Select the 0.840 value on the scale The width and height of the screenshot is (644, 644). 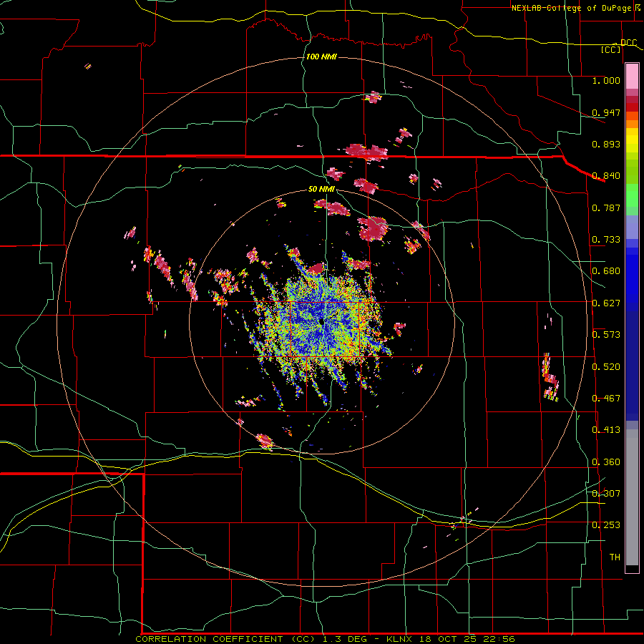tap(606, 176)
